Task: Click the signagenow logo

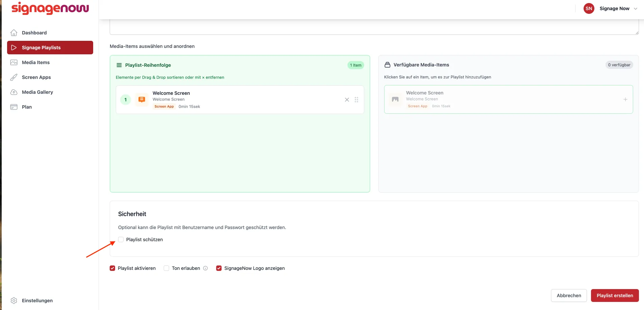Action: [50, 8]
